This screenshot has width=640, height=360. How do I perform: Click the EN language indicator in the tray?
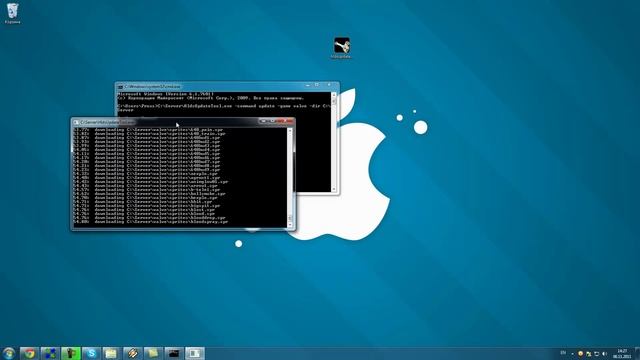point(563,353)
